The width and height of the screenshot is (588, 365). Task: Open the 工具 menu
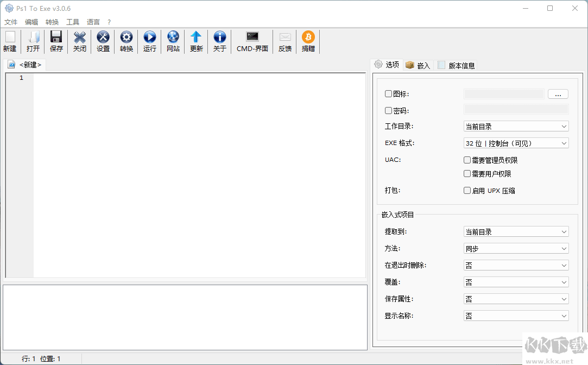point(72,22)
